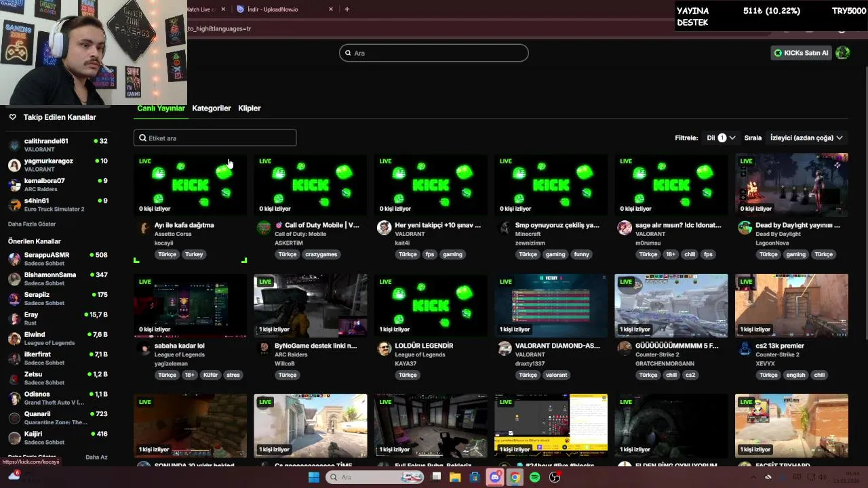The width and height of the screenshot is (868, 488).
Task: Click the funny tag under zewnizimm stream
Action: tap(581, 254)
